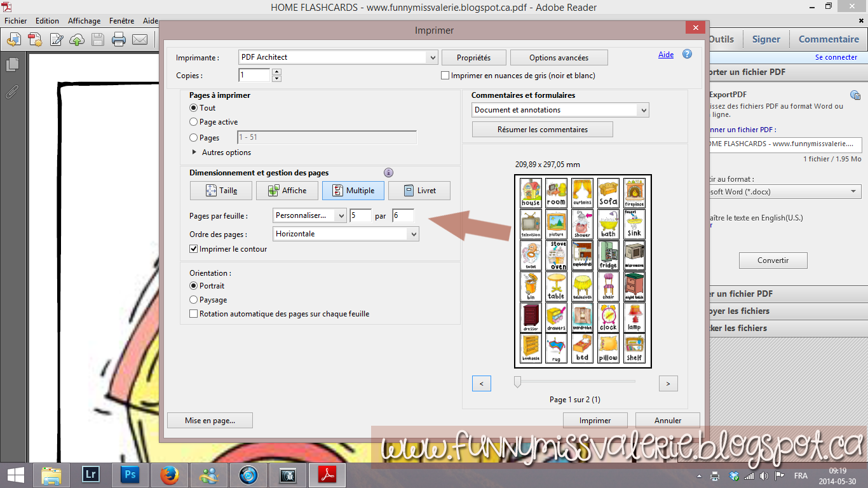Select Paysage orientation
The width and height of the screenshot is (868, 488).
click(x=194, y=300)
